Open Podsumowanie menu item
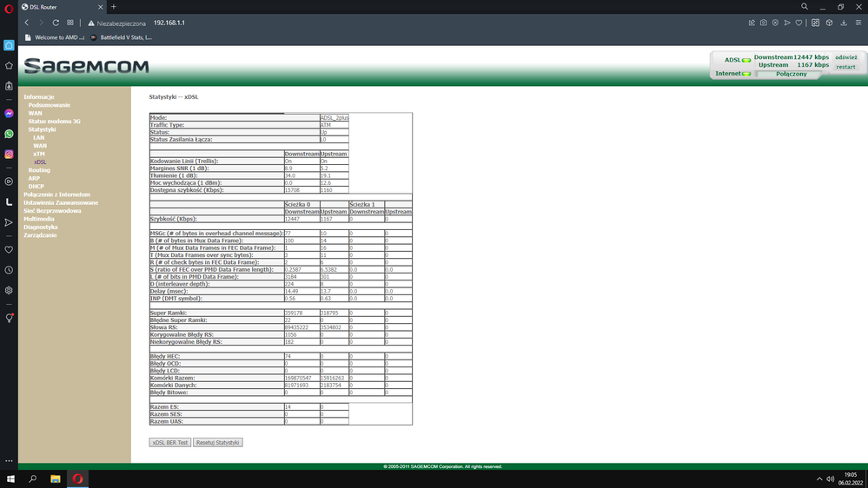The image size is (868, 488). click(50, 105)
